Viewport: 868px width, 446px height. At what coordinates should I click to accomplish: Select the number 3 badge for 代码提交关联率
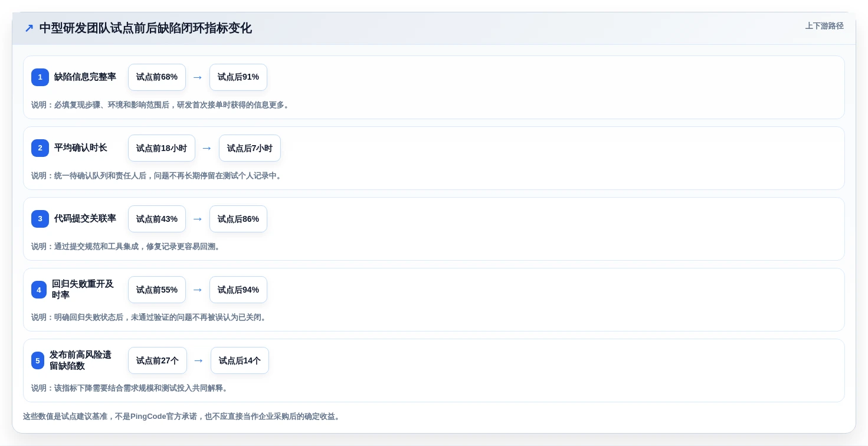tap(40, 219)
